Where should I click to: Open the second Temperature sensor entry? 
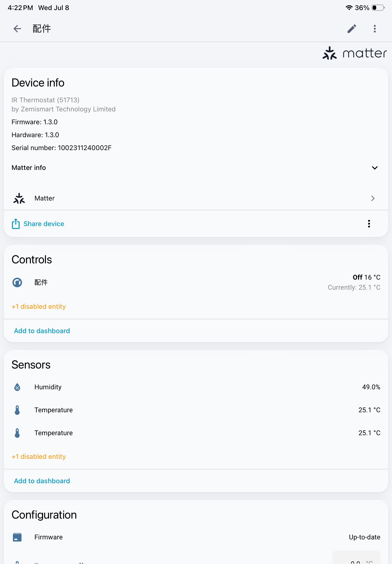tap(196, 433)
